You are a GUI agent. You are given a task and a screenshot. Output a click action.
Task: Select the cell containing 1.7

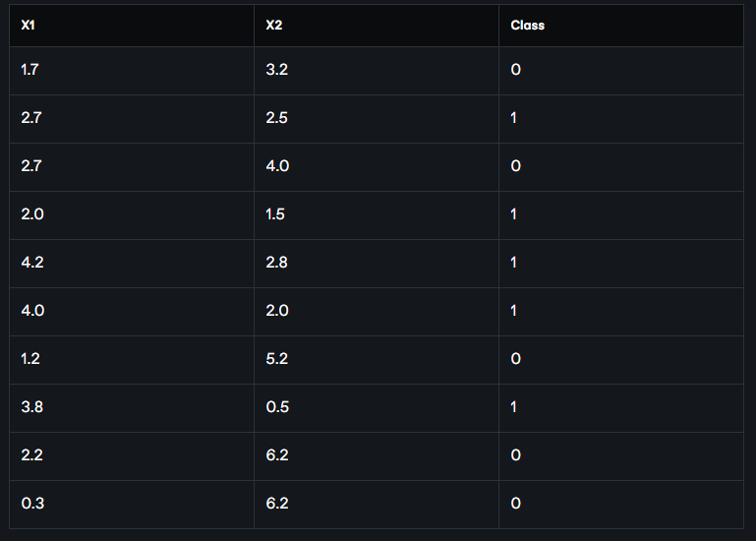[30, 70]
